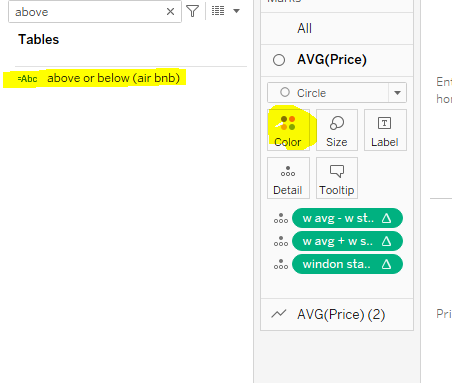The width and height of the screenshot is (452, 383).
Task: Click the w avg - w st.. pill
Action: (347, 218)
